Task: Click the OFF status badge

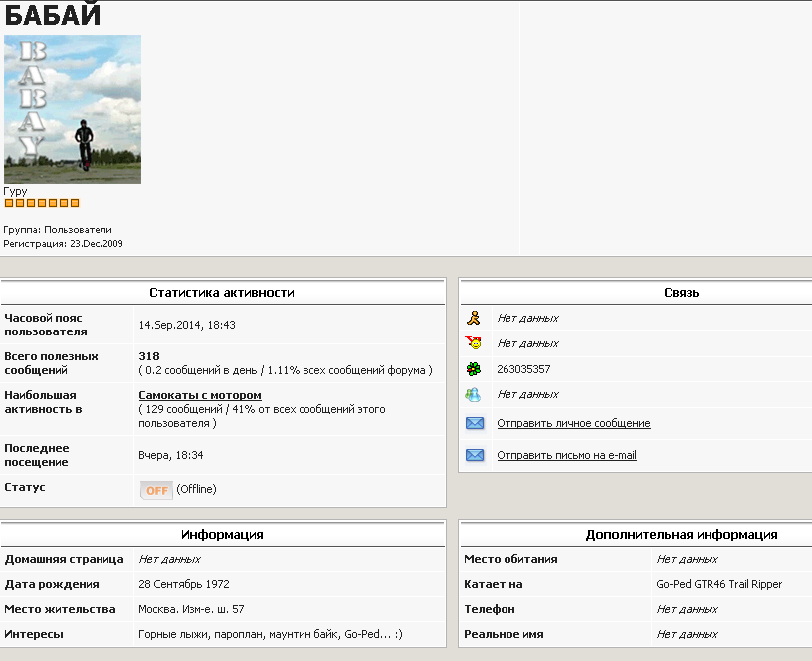Action: [156, 490]
